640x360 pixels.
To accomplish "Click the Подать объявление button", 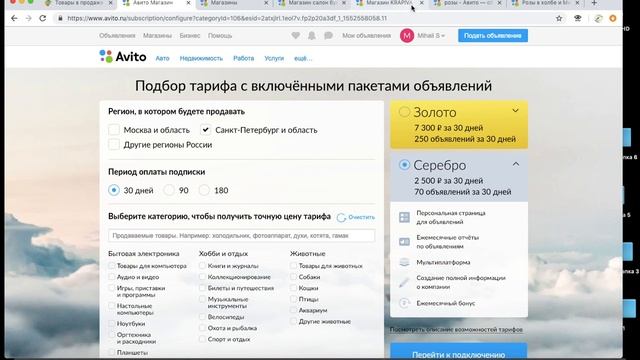I will click(x=493, y=36).
